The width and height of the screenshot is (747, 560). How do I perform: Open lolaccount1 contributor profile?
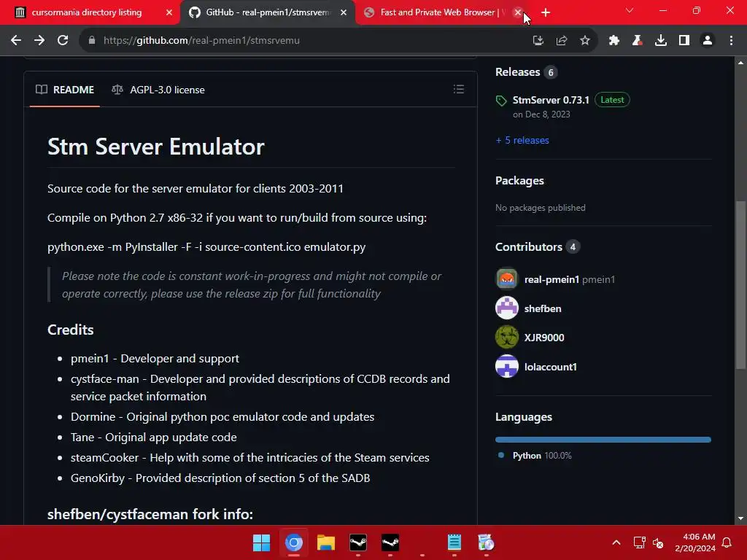550,367
